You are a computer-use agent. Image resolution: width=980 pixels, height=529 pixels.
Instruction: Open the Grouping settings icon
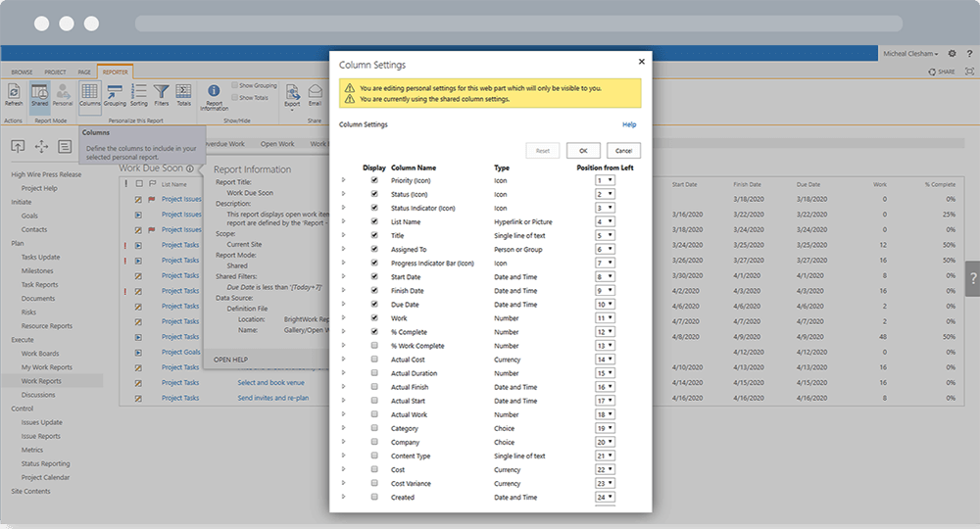click(114, 93)
